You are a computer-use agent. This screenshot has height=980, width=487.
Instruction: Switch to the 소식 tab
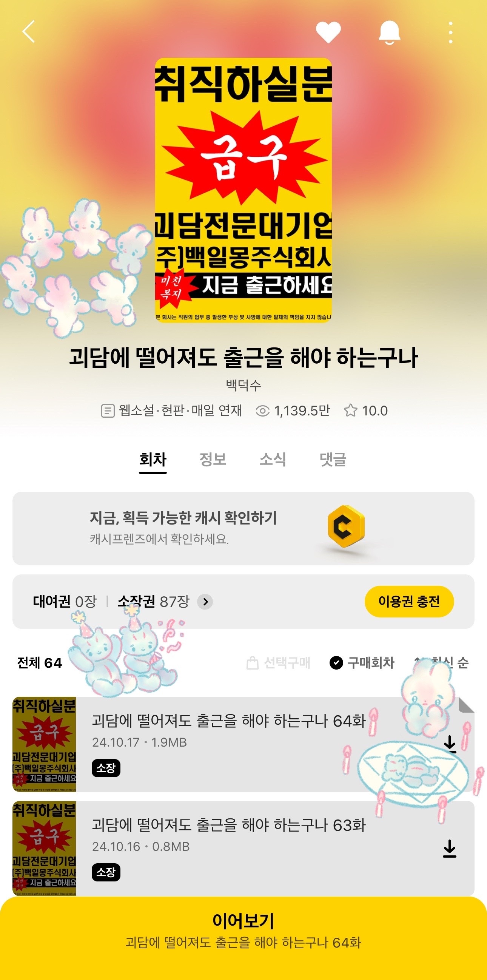tap(273, 460)
